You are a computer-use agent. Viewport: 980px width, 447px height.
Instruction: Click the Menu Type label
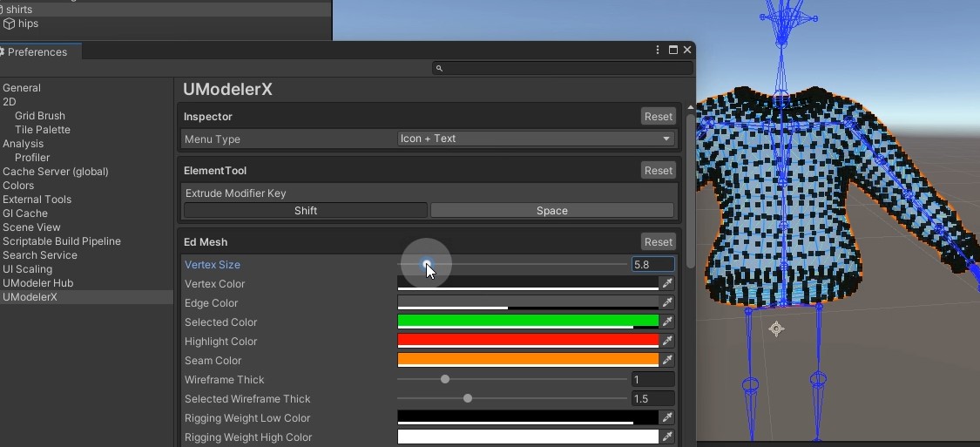pyautogui.click(x=213, y=139)
